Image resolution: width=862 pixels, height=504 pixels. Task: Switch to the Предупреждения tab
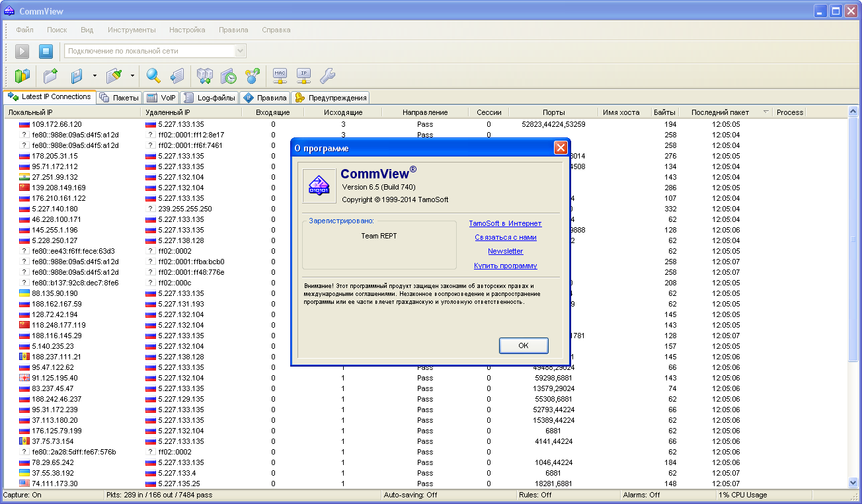[x=331, y=98]
